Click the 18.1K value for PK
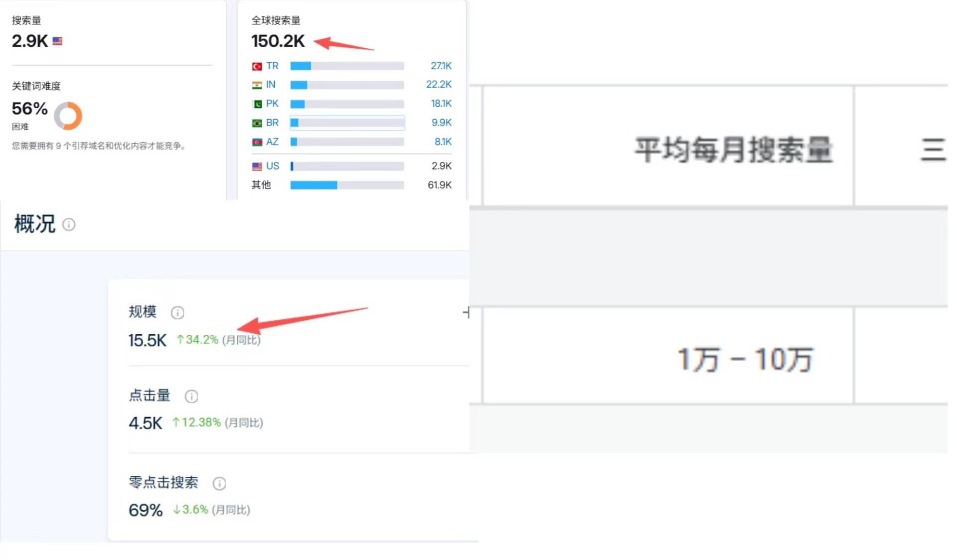 click(441, 104)
